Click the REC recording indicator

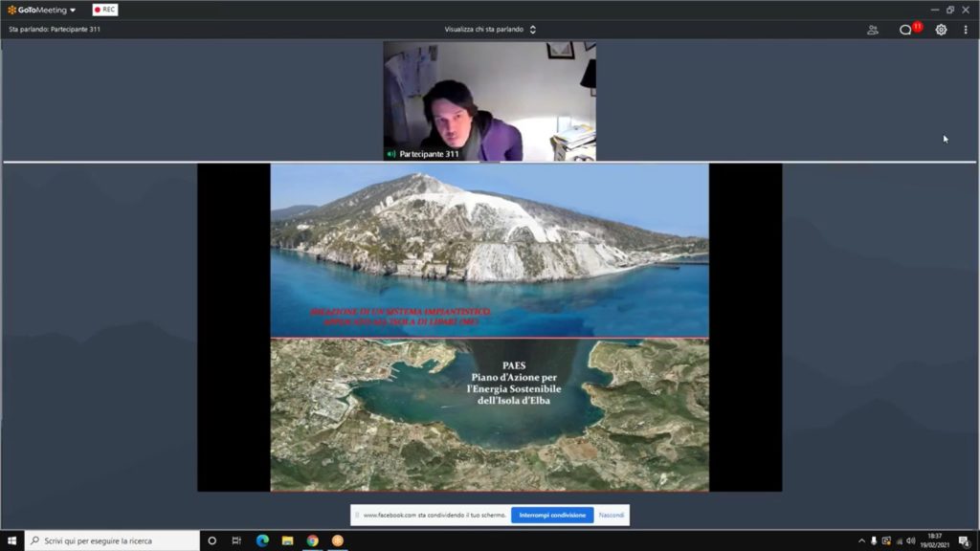point(105,10)
